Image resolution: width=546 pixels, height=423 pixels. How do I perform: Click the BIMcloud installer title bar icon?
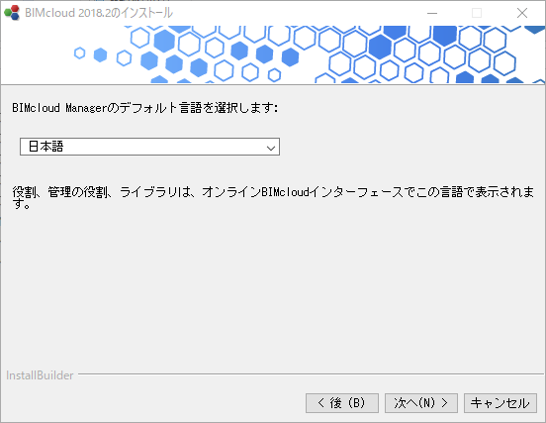click(x=12, y=13)
